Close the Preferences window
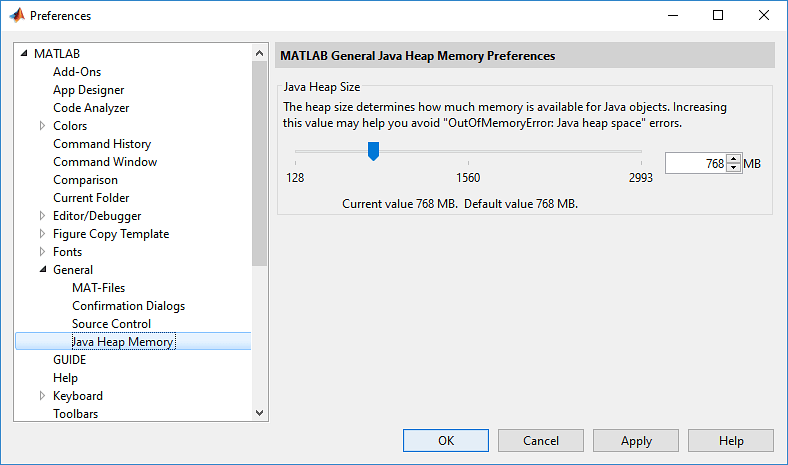Screen dimensions: 788x465 (764, 16)
